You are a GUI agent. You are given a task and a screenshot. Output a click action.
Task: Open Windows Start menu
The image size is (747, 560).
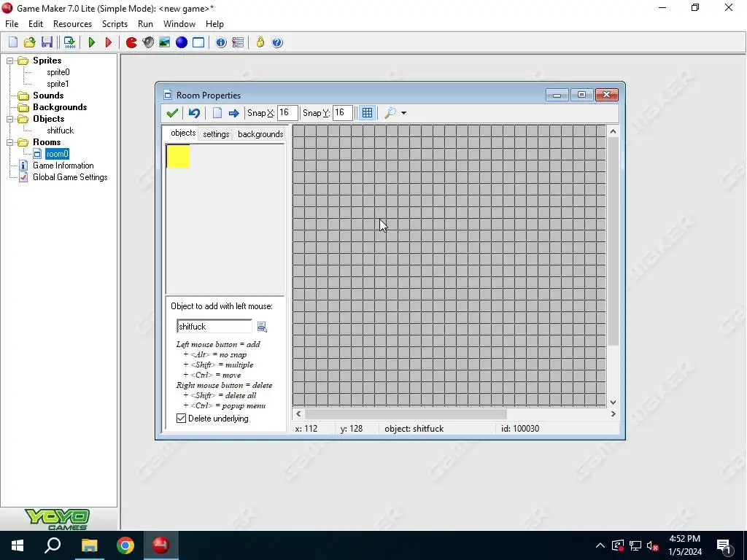point(18,545)
